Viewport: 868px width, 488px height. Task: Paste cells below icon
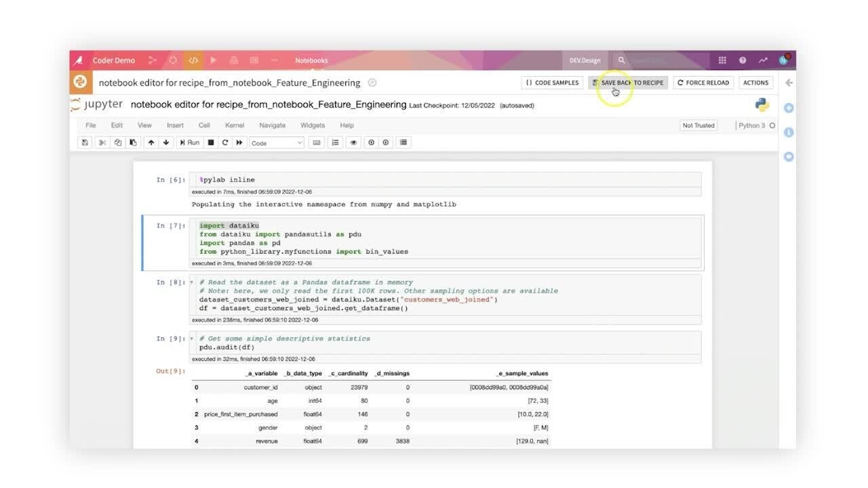[133, 142]
